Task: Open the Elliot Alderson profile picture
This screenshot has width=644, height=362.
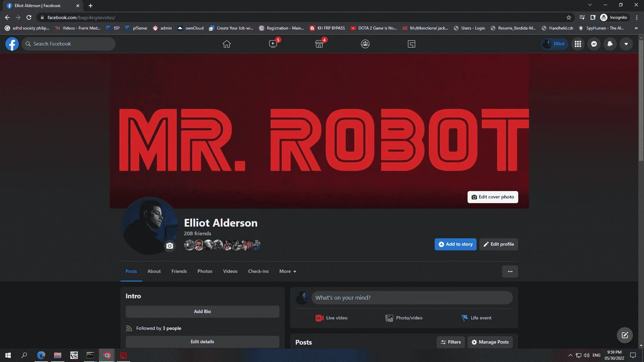Action: 150,226
